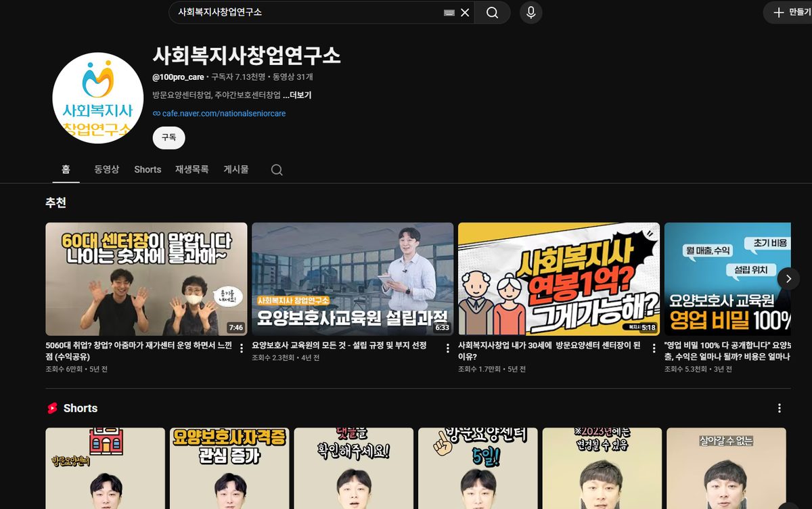
Task: Click the 7:46 duration badge
Action: (x=235, y=328)
